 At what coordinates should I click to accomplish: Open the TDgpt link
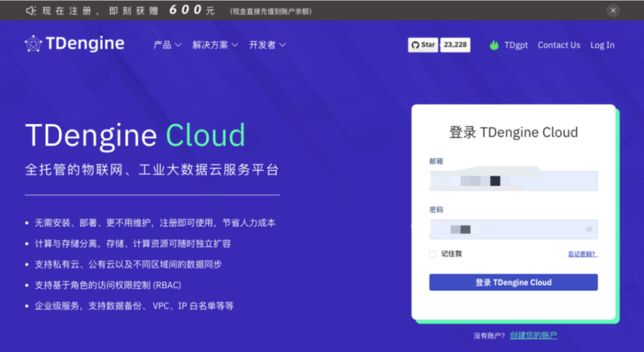(516, 45)
